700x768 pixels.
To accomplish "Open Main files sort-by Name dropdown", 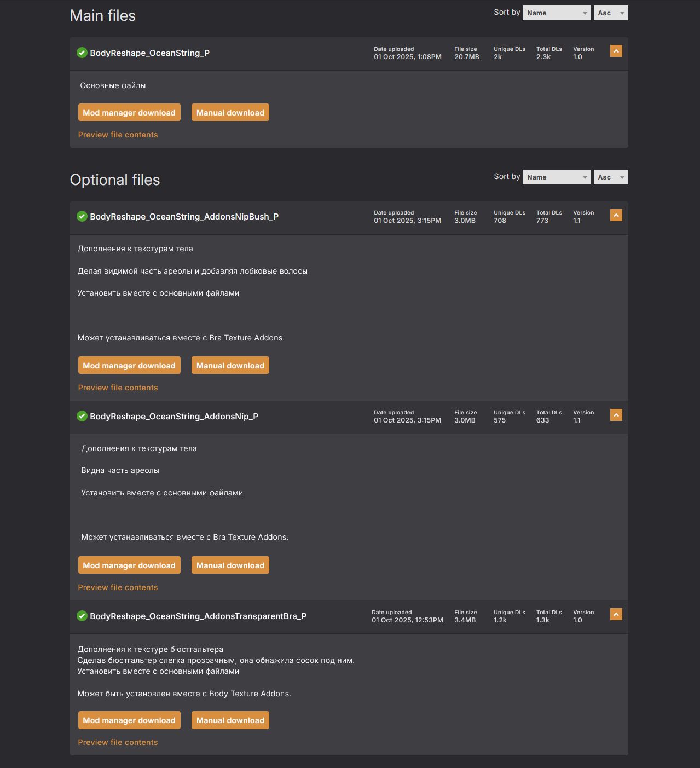I will coord(556,13).
